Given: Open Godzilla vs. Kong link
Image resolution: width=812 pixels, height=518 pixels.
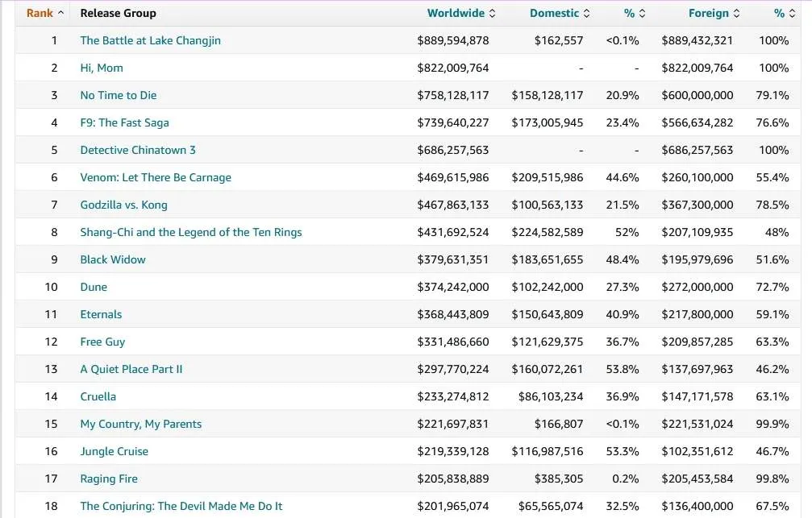Looking at the screenshot, I should click(123, 205).
